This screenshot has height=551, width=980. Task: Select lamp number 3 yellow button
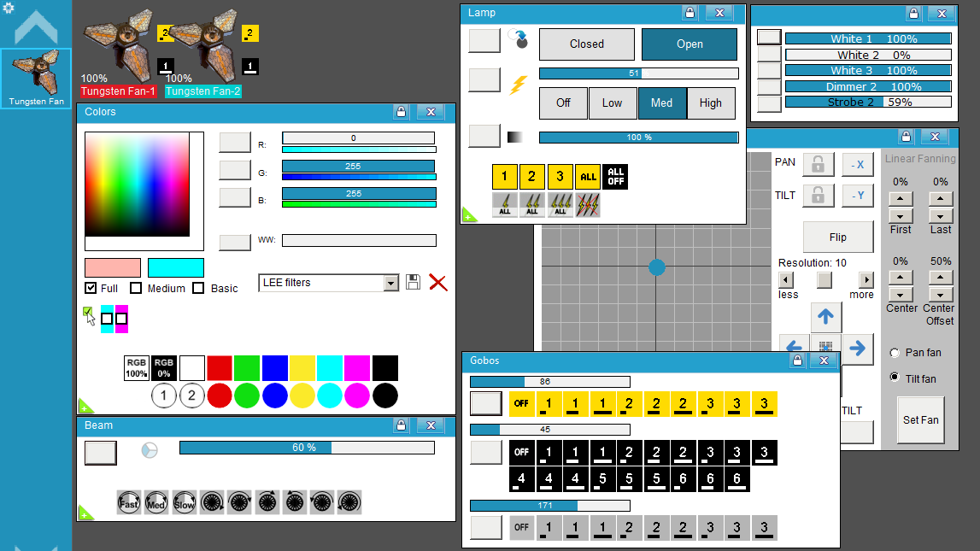[x=560, y=177]
